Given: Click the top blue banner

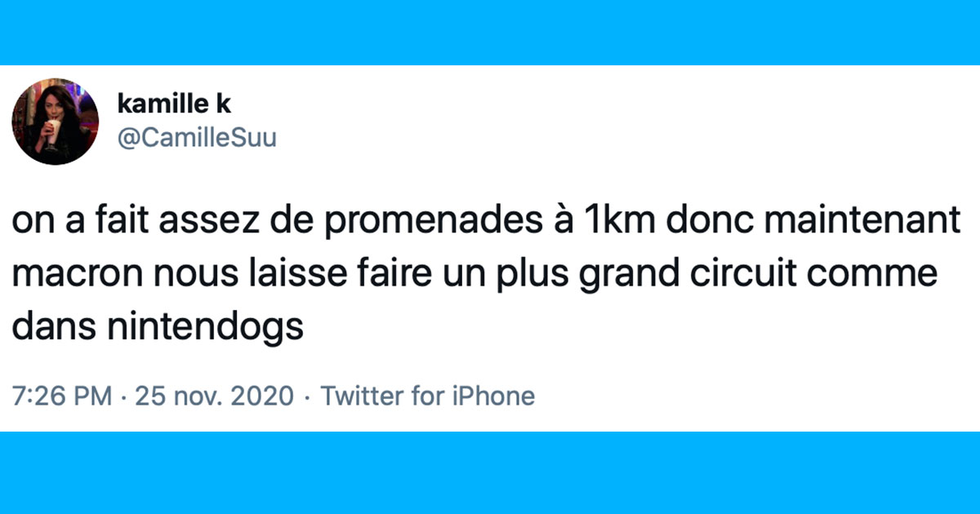Looking at the screenshot, I should click(490, 33).
